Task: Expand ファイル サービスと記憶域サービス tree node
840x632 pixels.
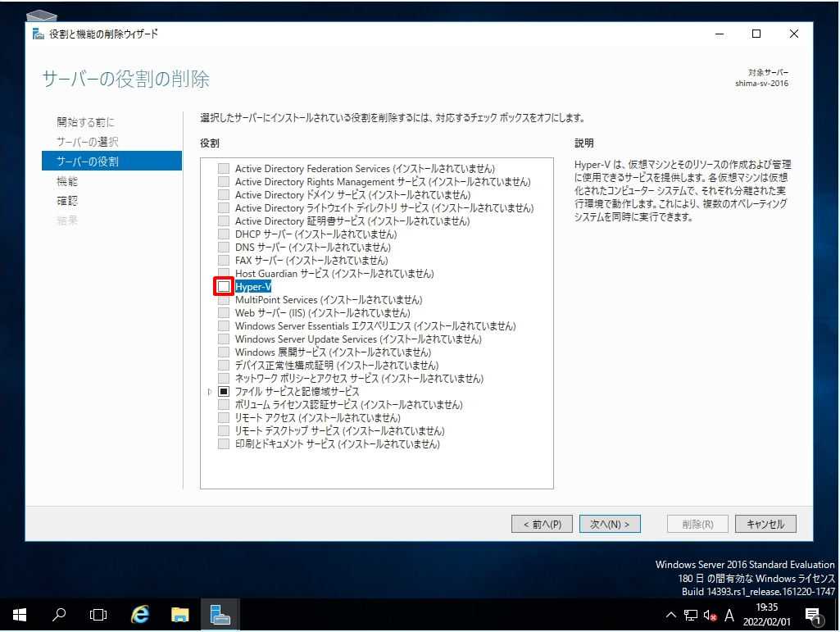Action: 210,392
